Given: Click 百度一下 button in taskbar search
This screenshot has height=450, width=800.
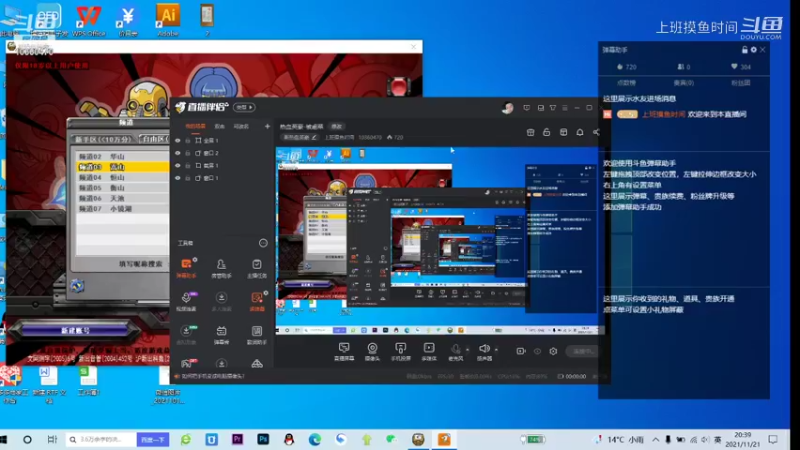Looking at the screenshot, I should (153, 439).
